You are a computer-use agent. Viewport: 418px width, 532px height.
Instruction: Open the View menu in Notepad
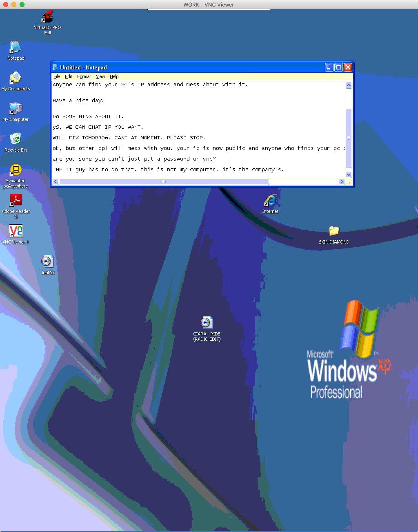(x=100, y=76)
